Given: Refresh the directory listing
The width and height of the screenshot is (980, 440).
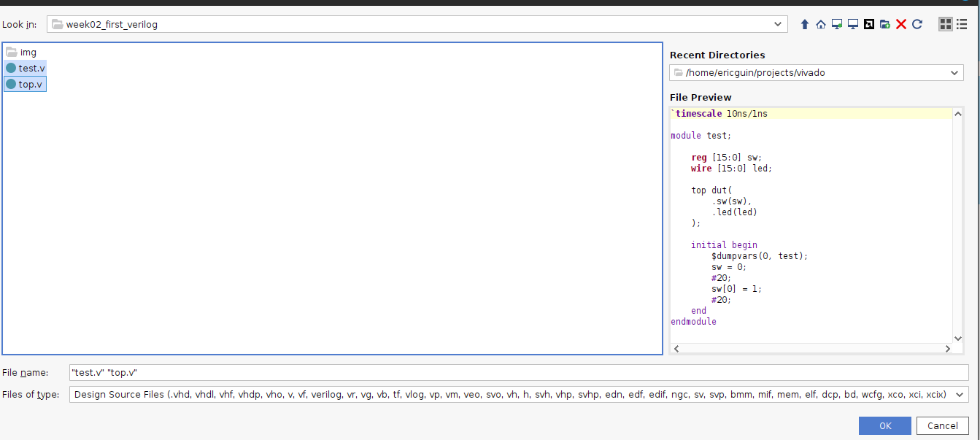Looking at the screenshot, I should coord(917,24).
